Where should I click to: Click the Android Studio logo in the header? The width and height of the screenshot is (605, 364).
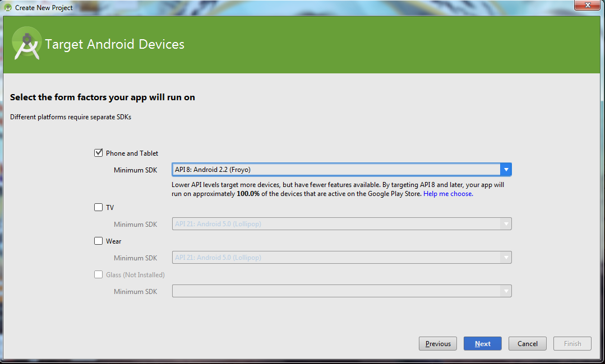pyautogui.click(x=26, y=43)
